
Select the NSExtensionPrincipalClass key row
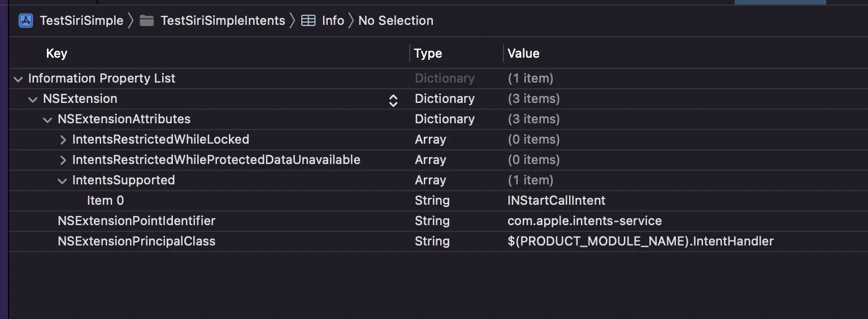(136, 242)
